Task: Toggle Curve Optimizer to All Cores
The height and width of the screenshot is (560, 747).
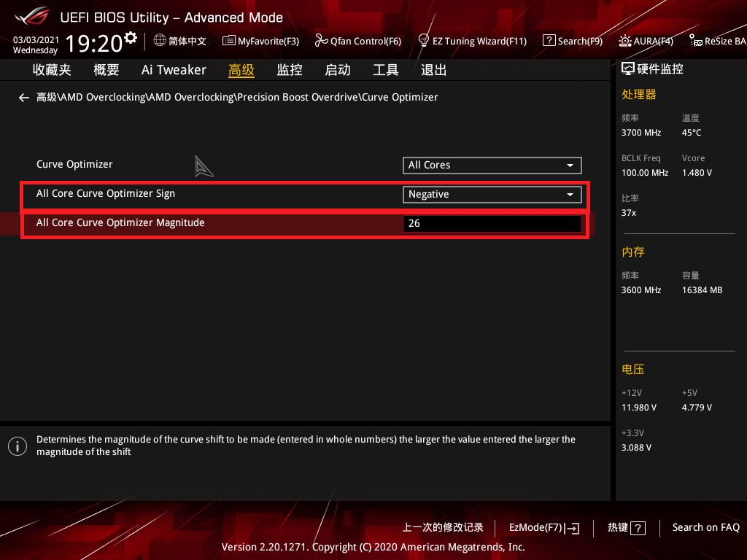Action: (492, 165)
